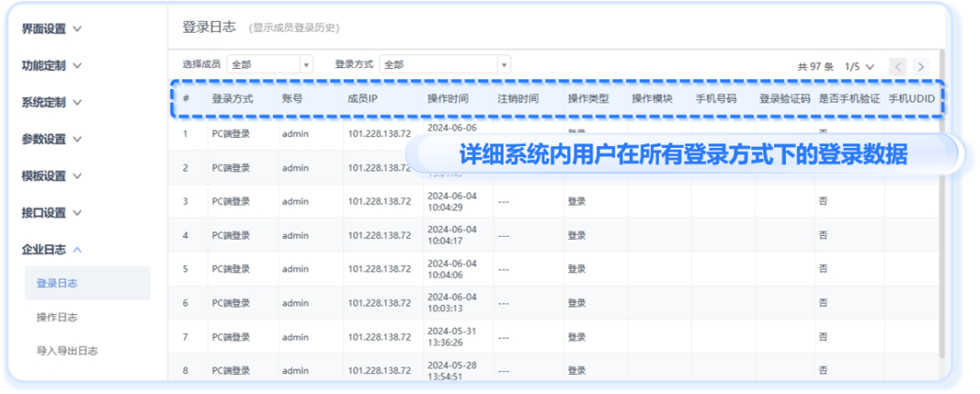The image size is (980, 394).
Task: Go to the next page arrow
Action: coord(922,66)
